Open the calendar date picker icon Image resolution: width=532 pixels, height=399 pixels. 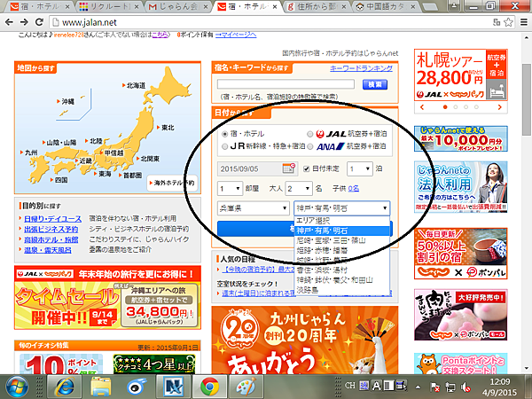tap(289, 168)
